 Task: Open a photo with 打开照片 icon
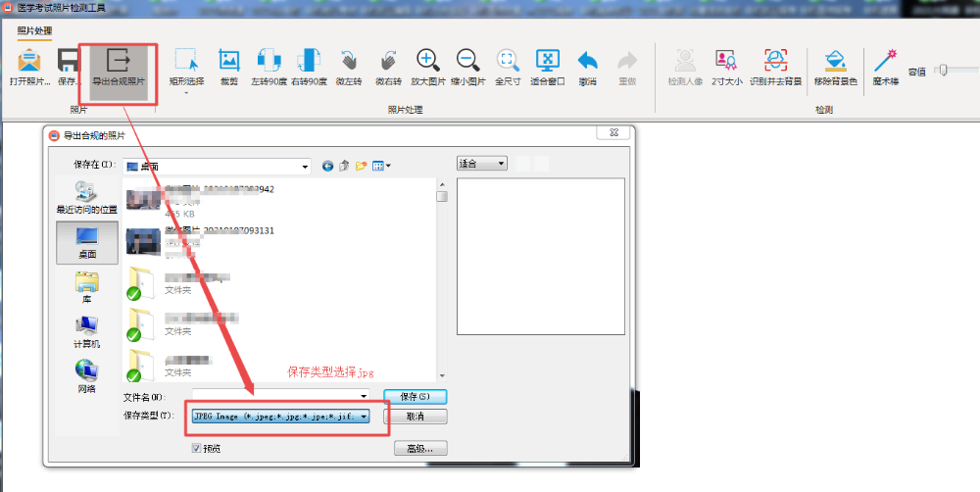(x=29, y=64)
